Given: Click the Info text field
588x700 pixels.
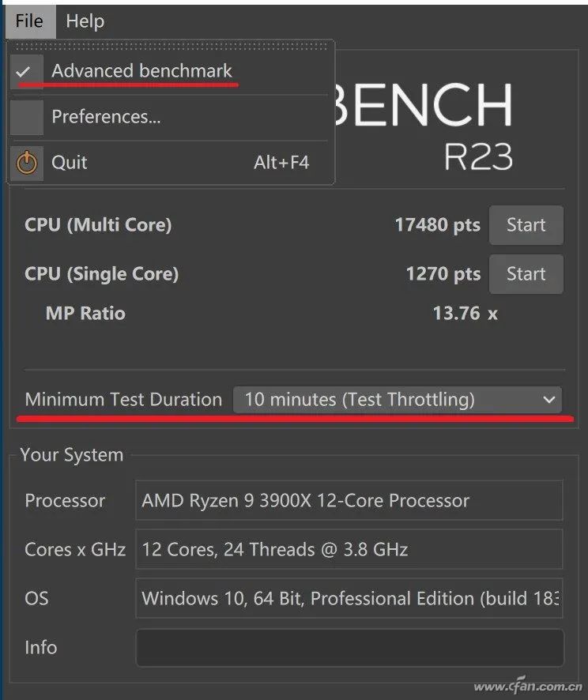Looking at the screenshot, I should pyautogui.click(x=349, y=648).
